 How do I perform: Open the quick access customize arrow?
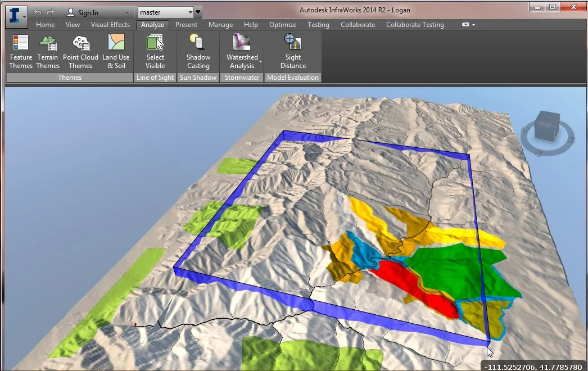(198, 12)
